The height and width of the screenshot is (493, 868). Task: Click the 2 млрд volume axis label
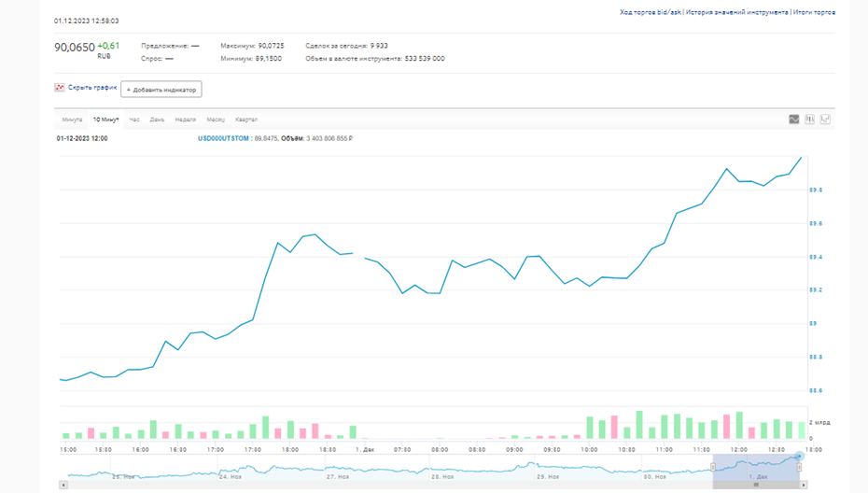coord(819,423)
